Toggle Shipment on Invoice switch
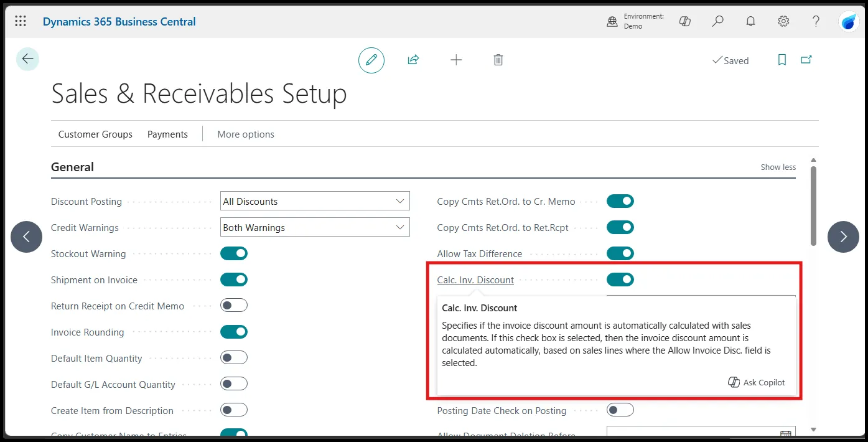The image size is (868, 442). tap(234, 280)
